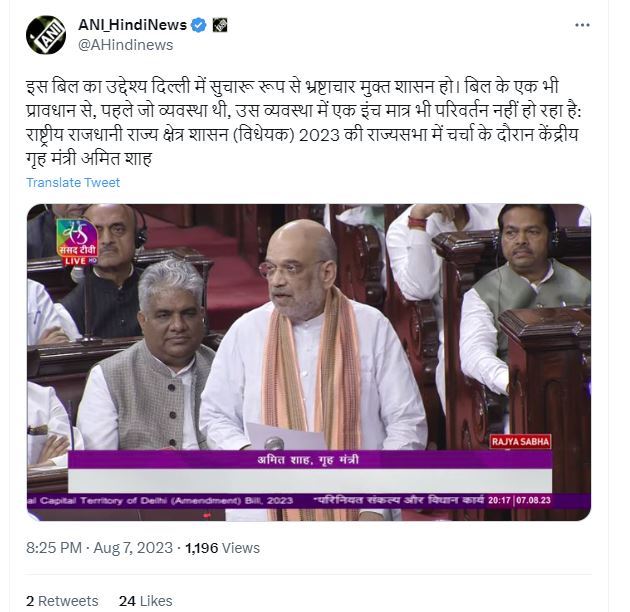Click the Hindi tweet text body

tap(303, 123)
